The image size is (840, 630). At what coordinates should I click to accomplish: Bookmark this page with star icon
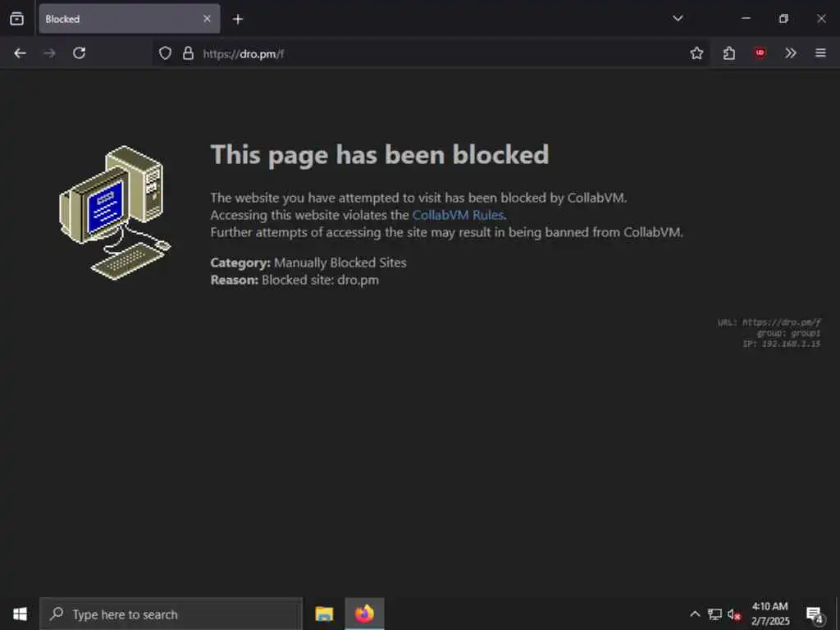pos(696,53)
